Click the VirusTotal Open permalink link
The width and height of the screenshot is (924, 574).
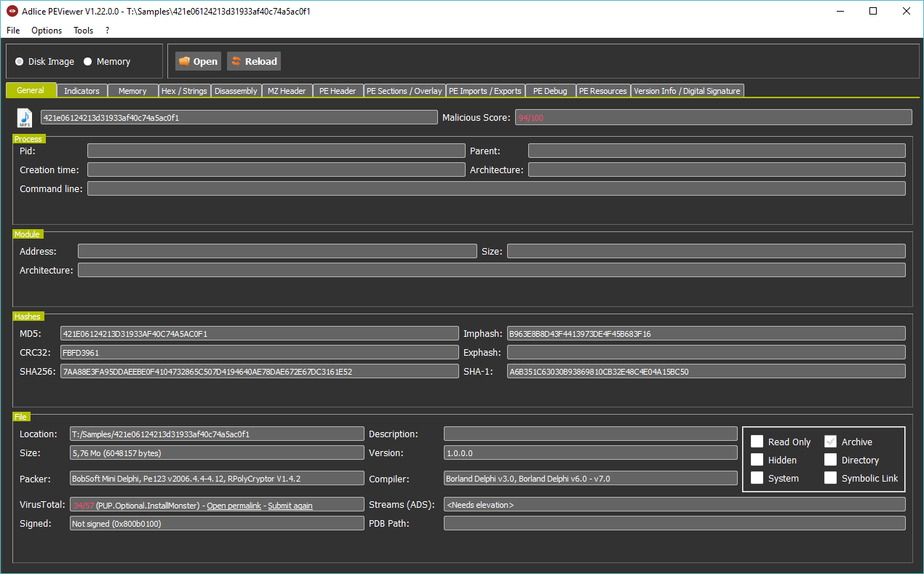(234, 506)
